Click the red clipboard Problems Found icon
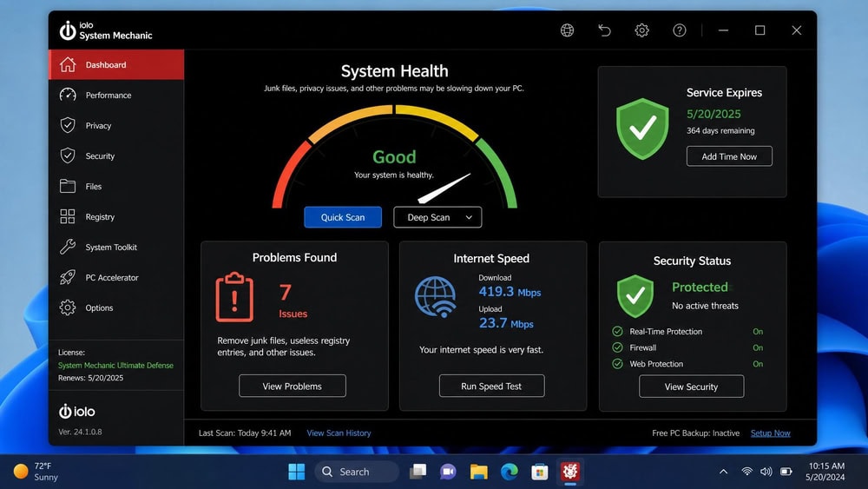 coord(234,297)
